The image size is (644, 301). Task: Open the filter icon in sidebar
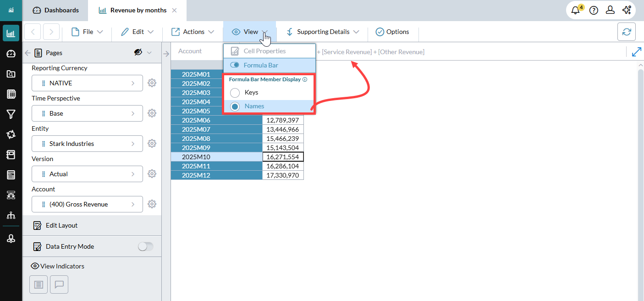coord(11,114)
